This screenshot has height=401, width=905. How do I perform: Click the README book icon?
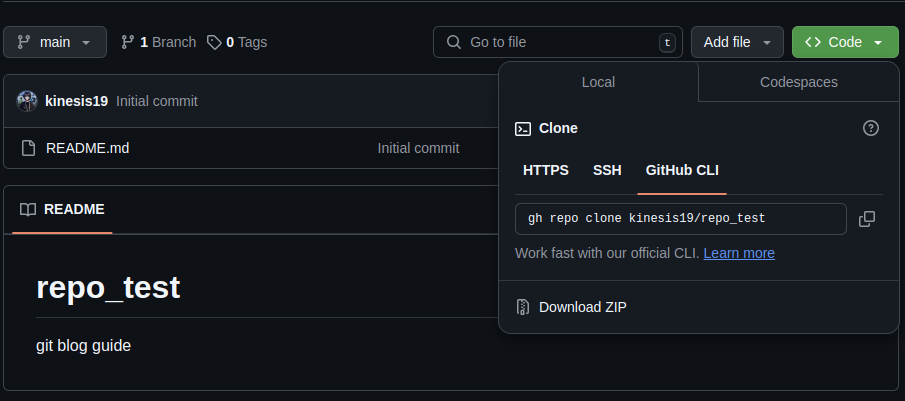click(x=28, y=209)
